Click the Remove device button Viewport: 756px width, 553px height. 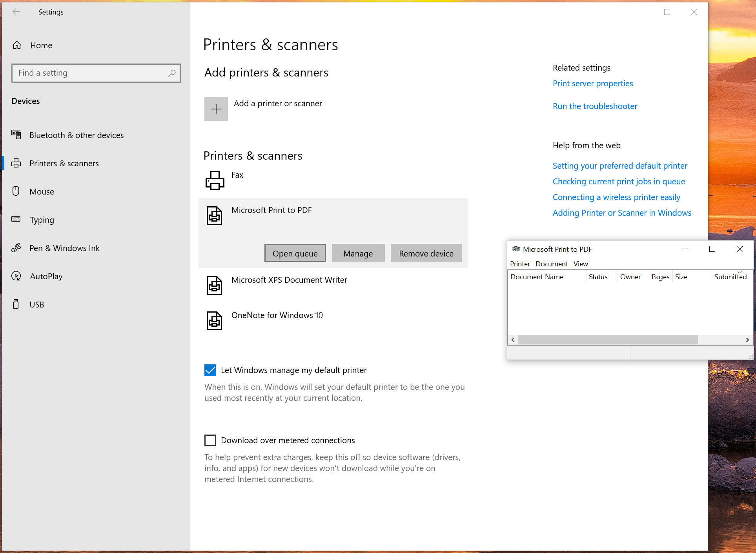pyautogui.click(x=426, y=253)
